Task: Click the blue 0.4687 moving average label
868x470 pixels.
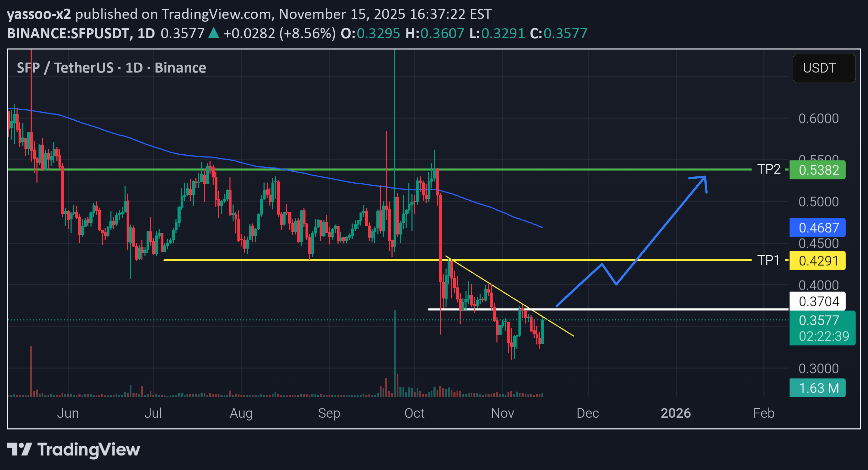Action: pyautogui.click(x=817, y=228)
